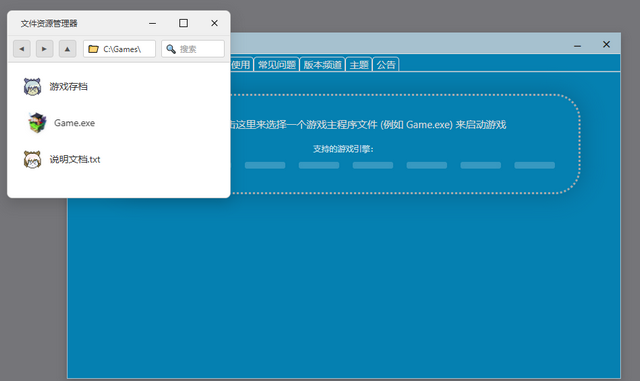Select the Game.exe application icon
The width and height of the screenshot is (640, 381).
point(37,123)
